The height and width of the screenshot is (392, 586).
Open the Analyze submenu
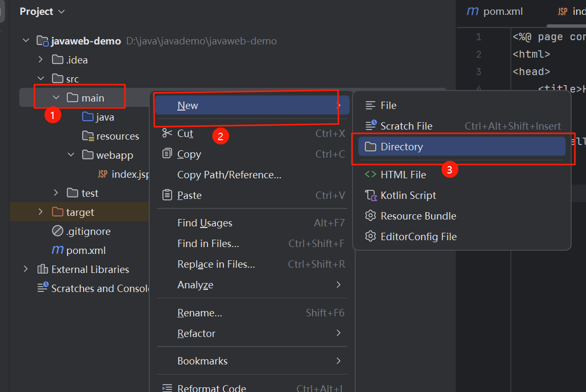pyautogui.click(x=253, y=285)
